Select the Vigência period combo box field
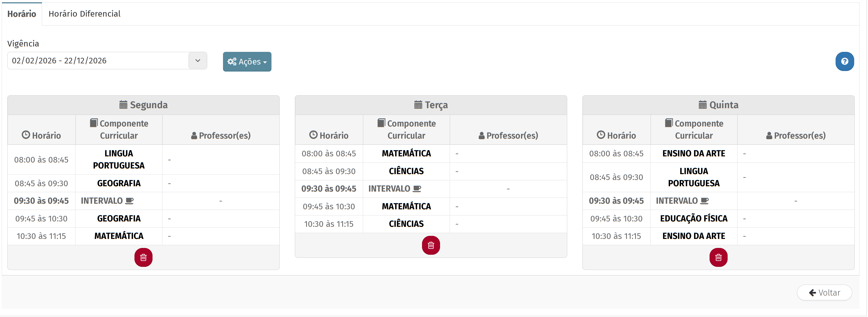This screenshot has height=317, width=868. pyautogui.click(x=98, y=61)
